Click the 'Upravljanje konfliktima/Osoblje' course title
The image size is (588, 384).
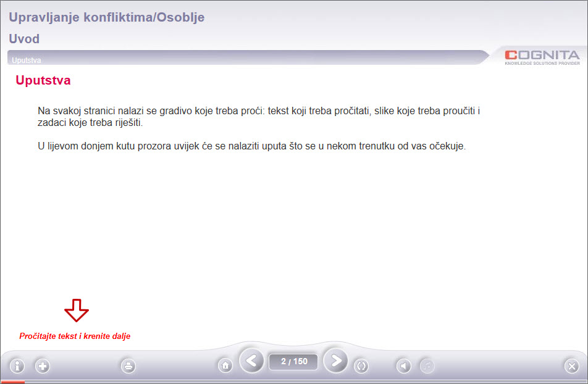click(106, 17)
